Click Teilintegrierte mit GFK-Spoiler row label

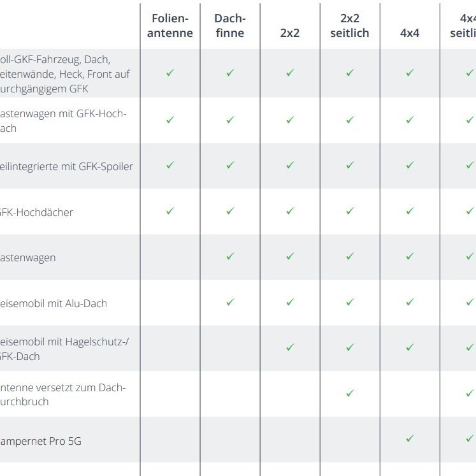tap(66, 166)
